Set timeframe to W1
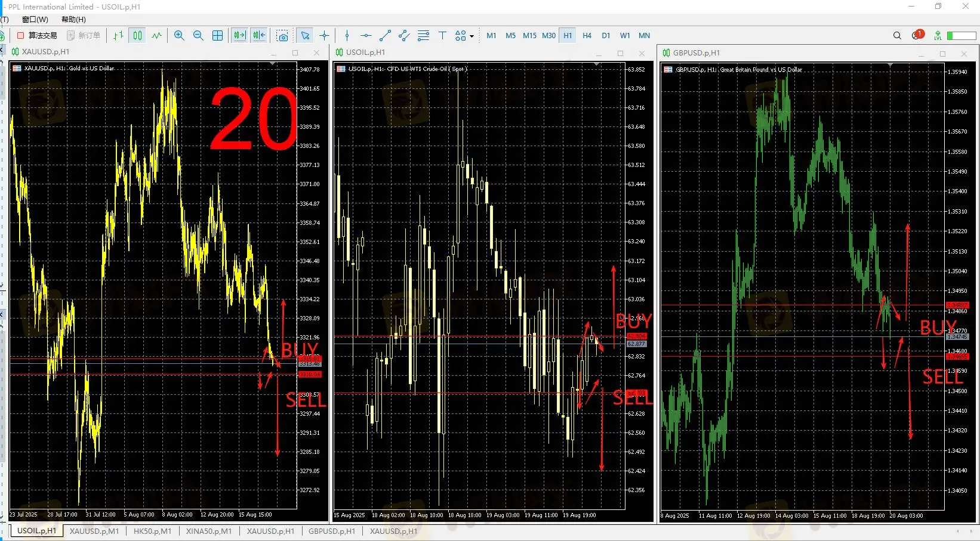Screen dimensions: 980x541 (625, 36)
